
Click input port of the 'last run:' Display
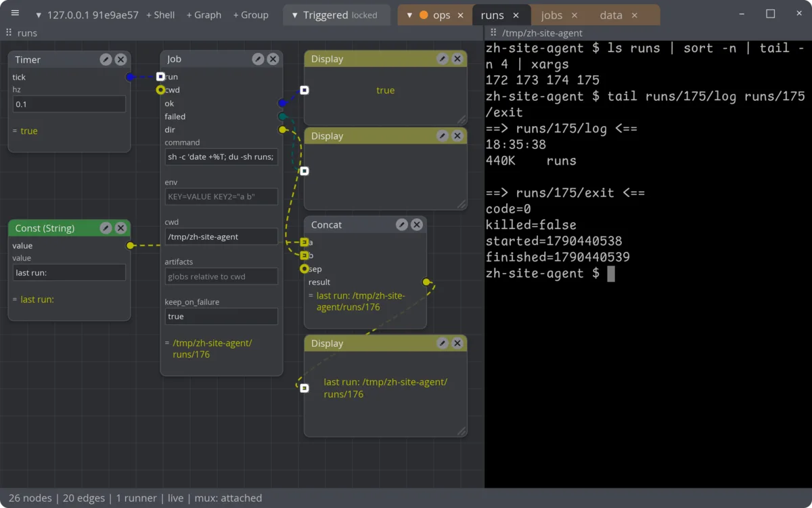pyautogui.click(x=304, y=388)
